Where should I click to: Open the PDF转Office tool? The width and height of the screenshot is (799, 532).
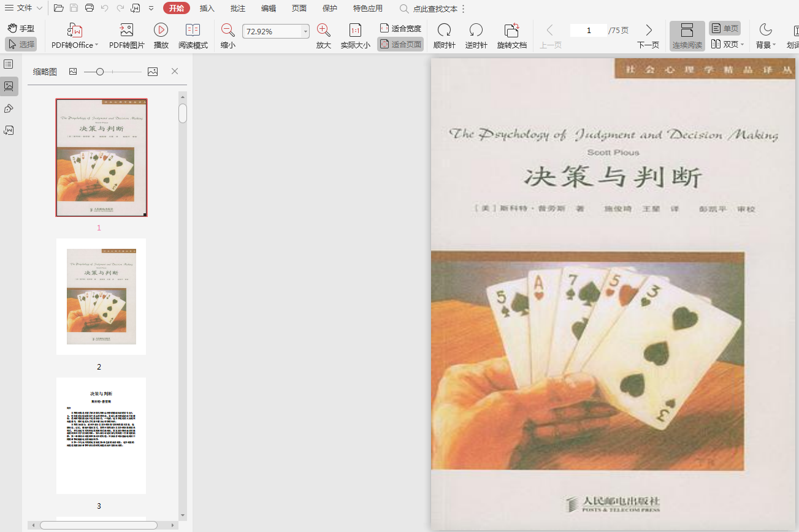click(74, 36)
